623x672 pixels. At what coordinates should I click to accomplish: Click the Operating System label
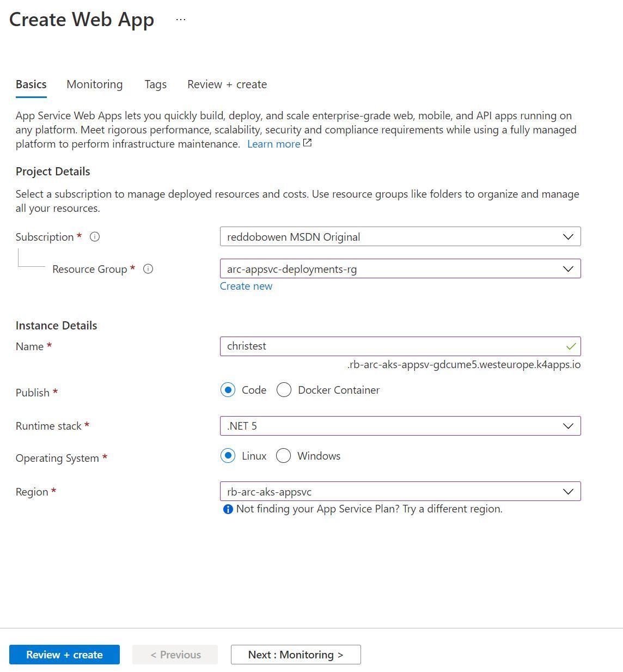point(57,459)
